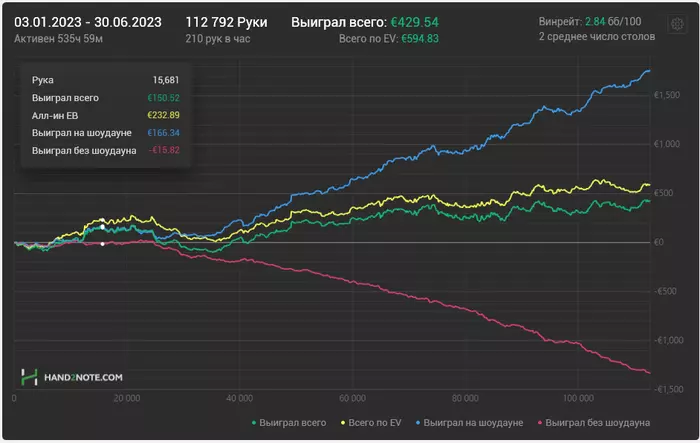Screen dimensions: 700x443
Task: Click the 80 000 x-axis label
Action: [x=465, y=398]
